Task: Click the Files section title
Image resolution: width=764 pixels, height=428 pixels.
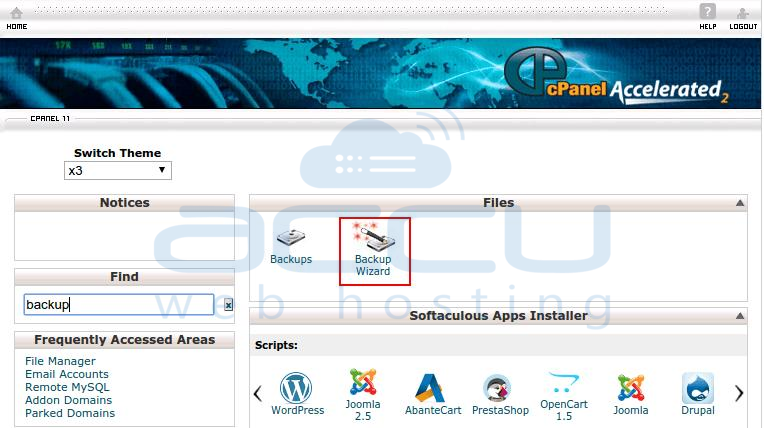Action: click(x=498, y=203)
